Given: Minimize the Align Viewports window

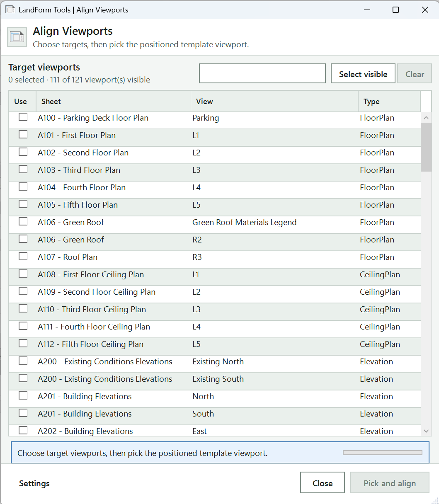Looking at the screenshot, I should [367, 10].
